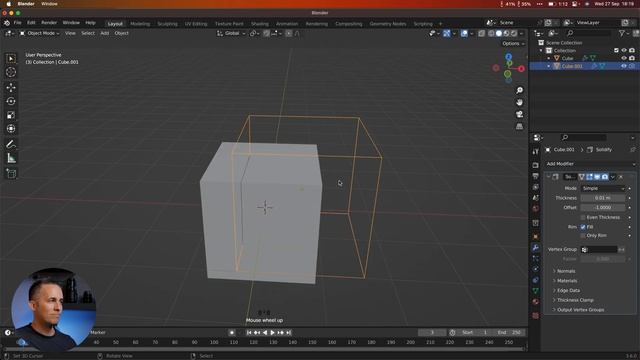Image resolution: width=640 pixels, height=360 pixels.
Task: Enable the Even Thickness checkbox
Action: pyautogui.click(x=583, y=218)
